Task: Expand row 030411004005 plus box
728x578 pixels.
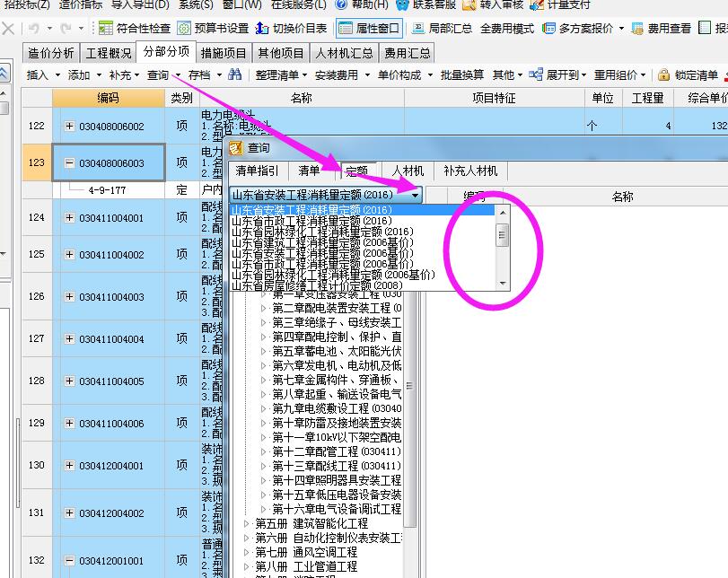Action: [x=69, y=381]
